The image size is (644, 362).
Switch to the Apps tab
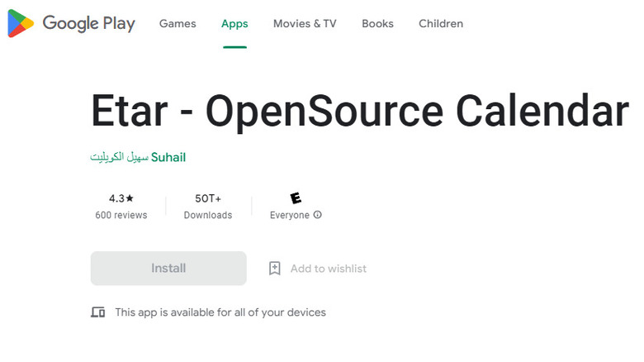pos(234,24)
